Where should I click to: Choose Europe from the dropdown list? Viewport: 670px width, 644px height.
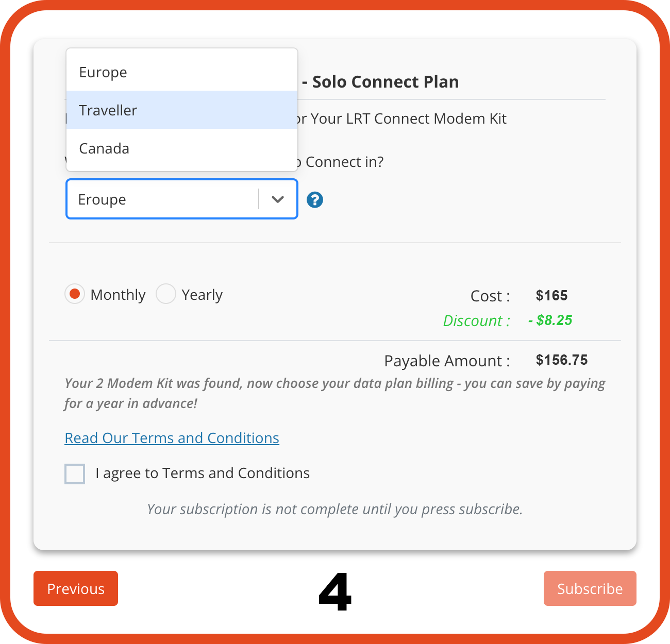pos(182,72)
